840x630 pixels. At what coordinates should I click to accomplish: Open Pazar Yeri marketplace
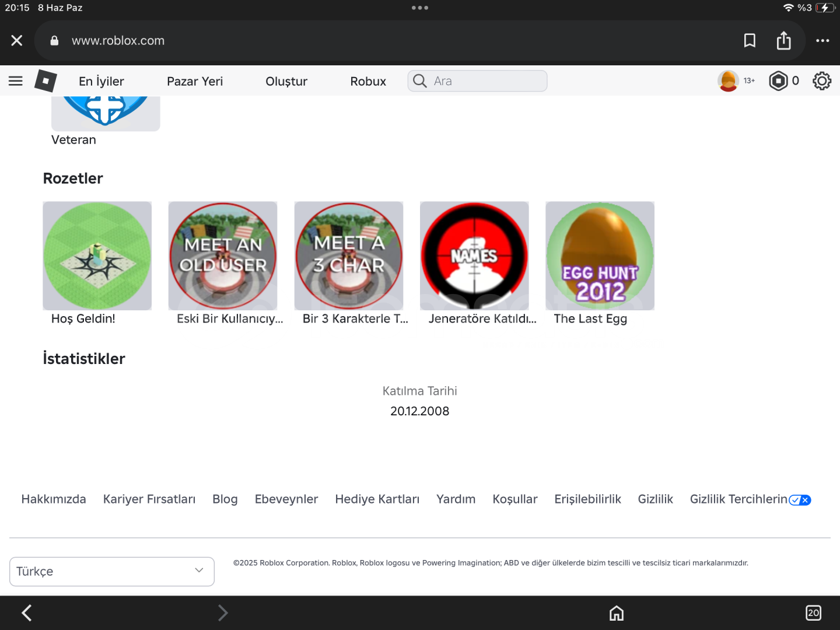(195, 81)
